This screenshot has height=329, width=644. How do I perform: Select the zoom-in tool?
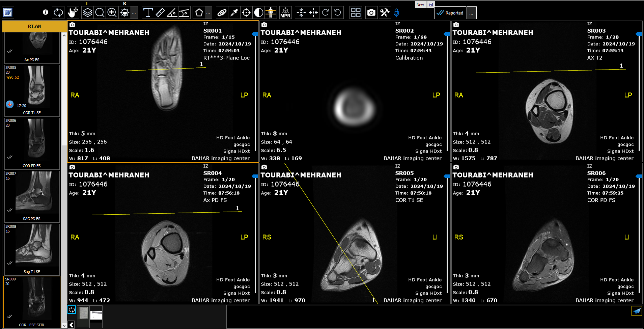coord(112,13)
